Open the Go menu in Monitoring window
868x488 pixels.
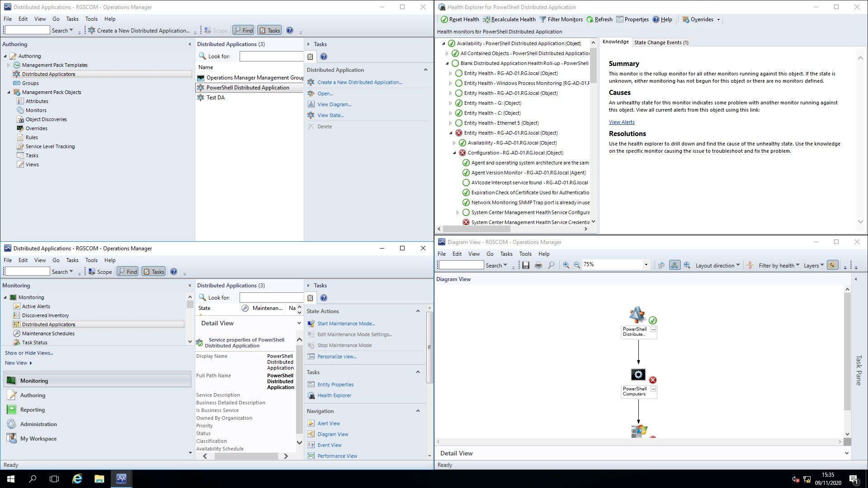[56, 260]
